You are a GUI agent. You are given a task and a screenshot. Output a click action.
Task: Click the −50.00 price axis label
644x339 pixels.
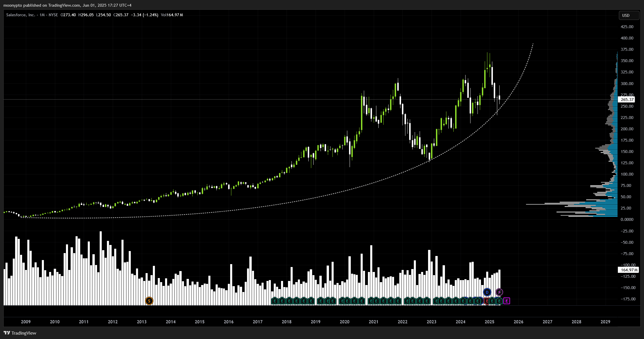(627, 242)
